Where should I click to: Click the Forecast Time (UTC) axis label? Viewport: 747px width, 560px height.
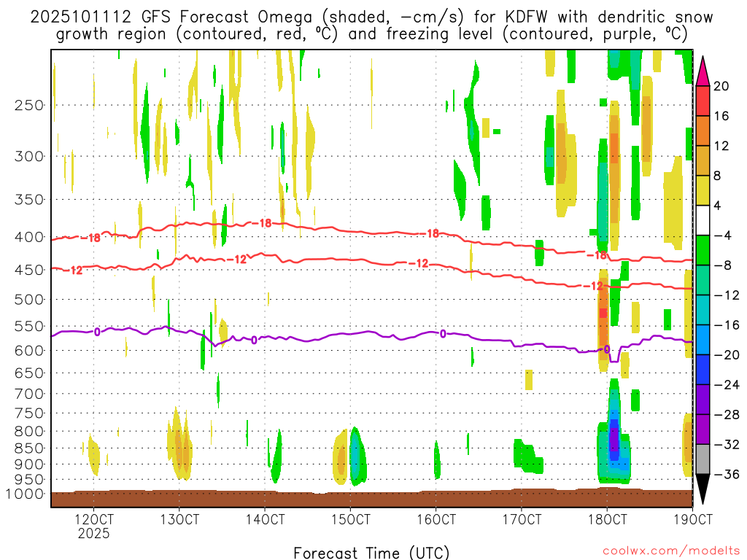[371, 552]
